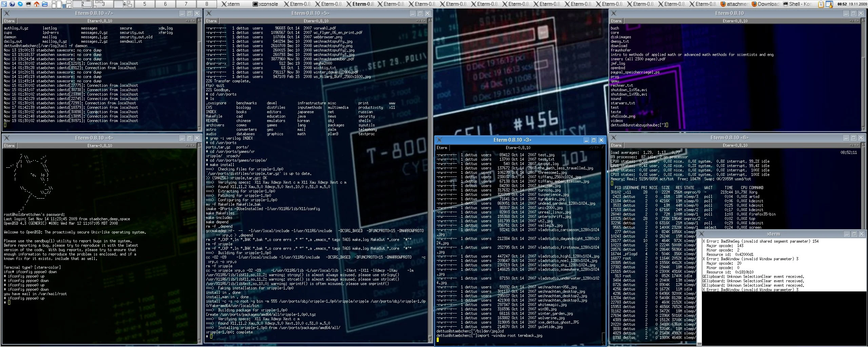Focus the Eterm-0.8.10 <4> title bar

94,138
